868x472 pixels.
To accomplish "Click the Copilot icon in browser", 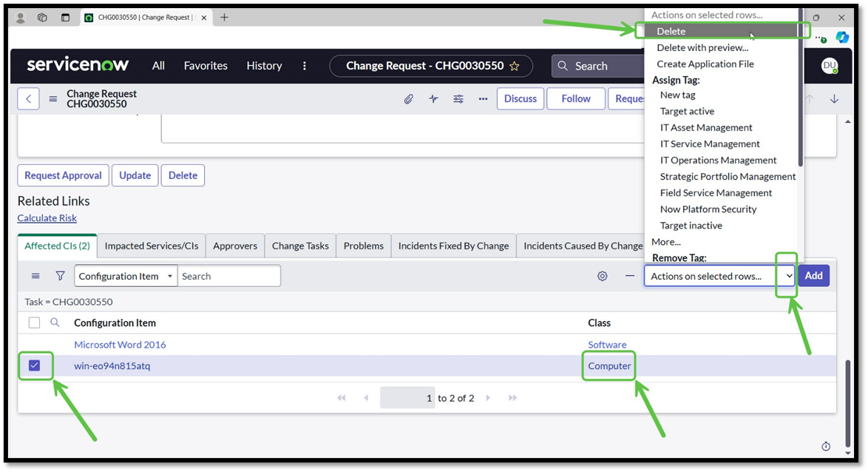I will click(843, 37).
